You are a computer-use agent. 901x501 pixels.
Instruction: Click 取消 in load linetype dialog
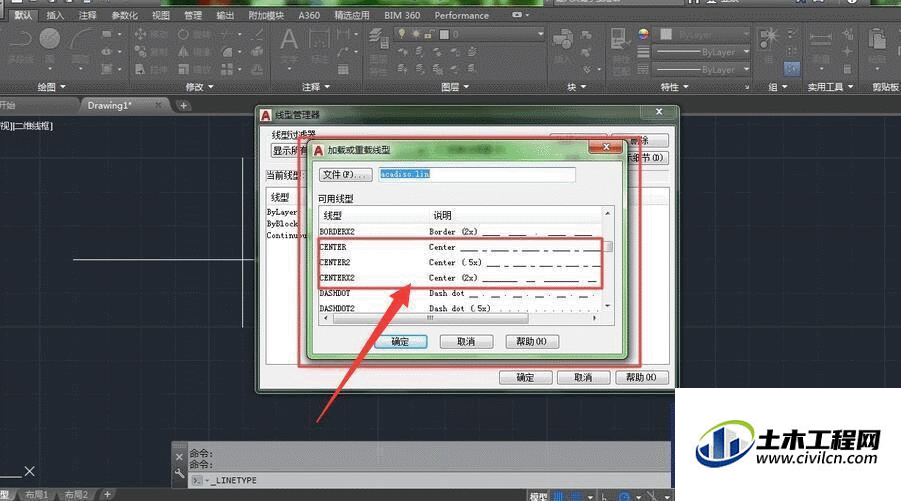click(466, 342)
